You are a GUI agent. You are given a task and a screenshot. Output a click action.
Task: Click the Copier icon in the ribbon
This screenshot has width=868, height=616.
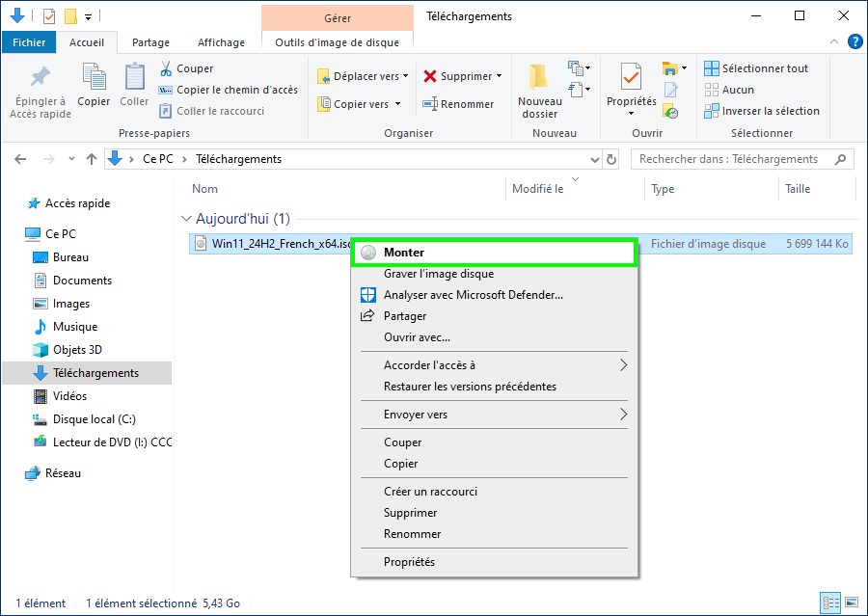[x=94, y=76]
